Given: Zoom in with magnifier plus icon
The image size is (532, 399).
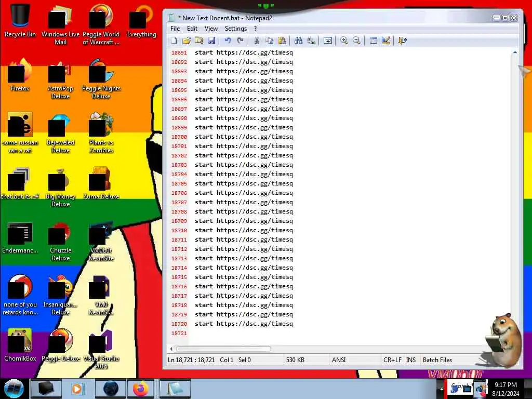Looking at the screenshot, I should (344, 41).
